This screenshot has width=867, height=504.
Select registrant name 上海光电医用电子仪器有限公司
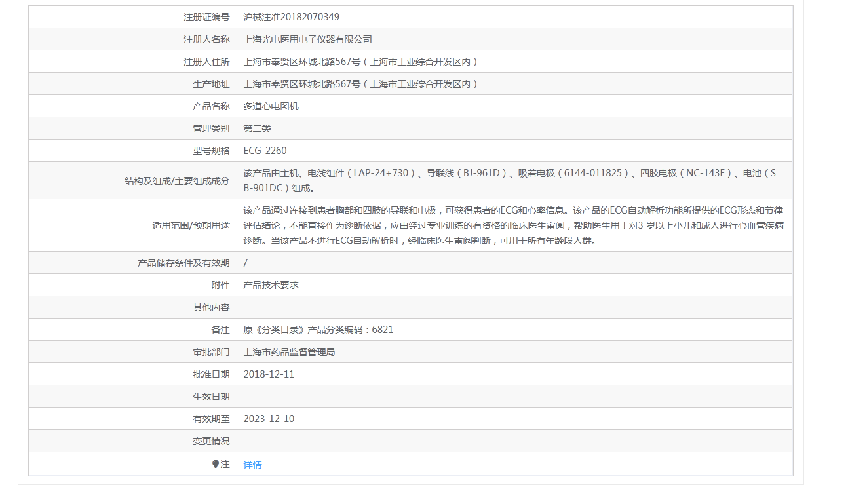[307, 39]
